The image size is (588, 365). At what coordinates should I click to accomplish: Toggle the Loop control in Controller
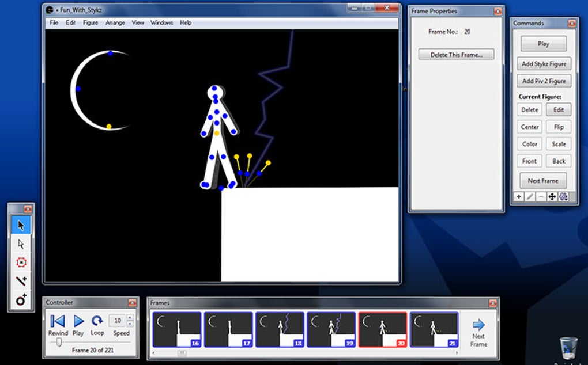tap(97, 321)
